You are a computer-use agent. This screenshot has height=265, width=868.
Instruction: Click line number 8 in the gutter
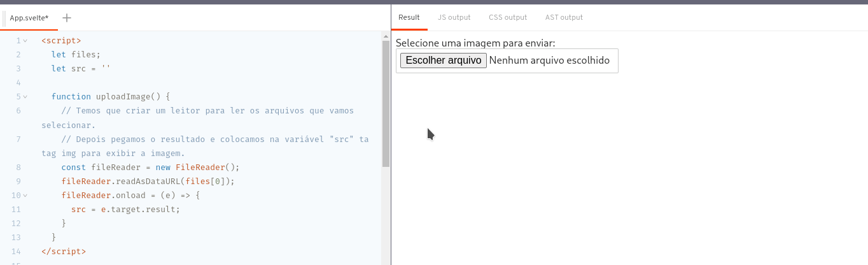18,167
